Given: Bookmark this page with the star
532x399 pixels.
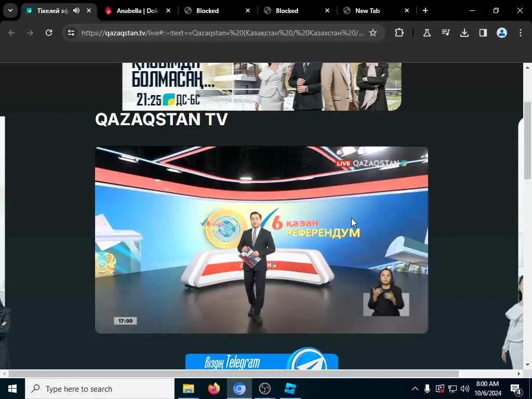Looking at the screenshot, I should (373, 33).
